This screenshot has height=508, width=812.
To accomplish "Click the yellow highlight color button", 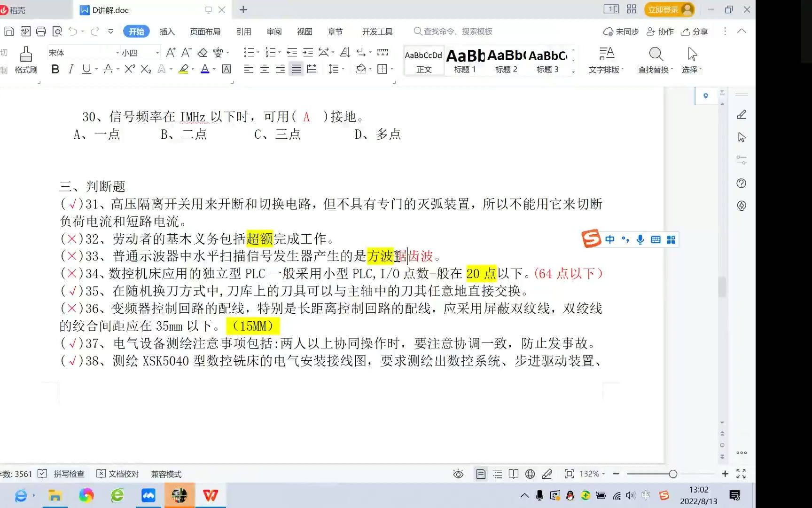I will pyautogui.click(x=184, y=69).
